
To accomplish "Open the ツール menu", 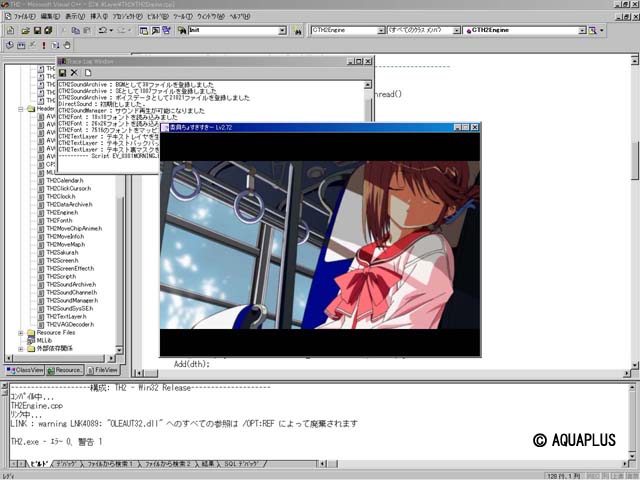I will (182, 16).
